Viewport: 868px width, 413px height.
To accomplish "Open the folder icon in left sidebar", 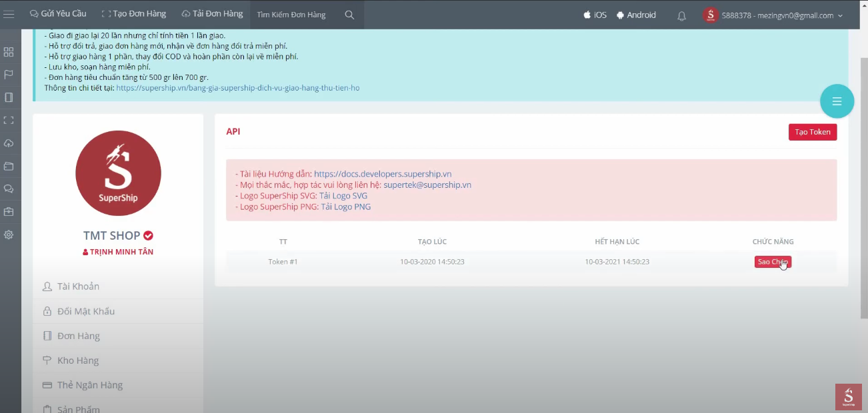I will pyautogui.click(x=9, y=166).
